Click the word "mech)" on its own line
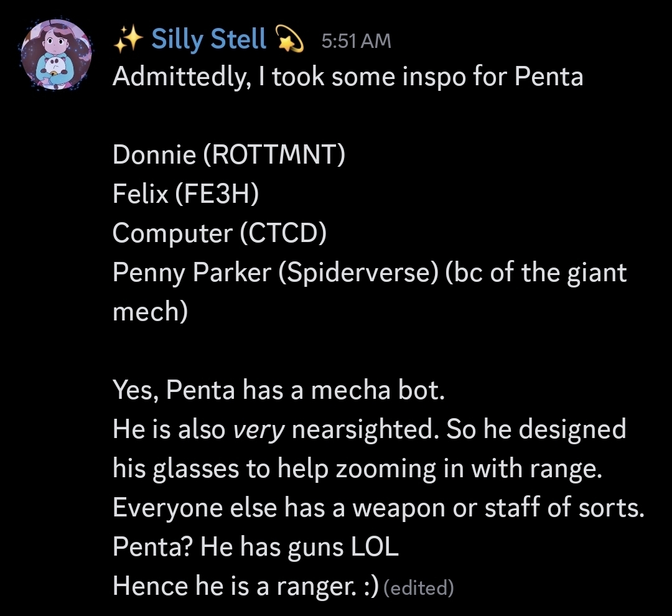The height and width of the screenshot is (616, 672). (150, 312)
